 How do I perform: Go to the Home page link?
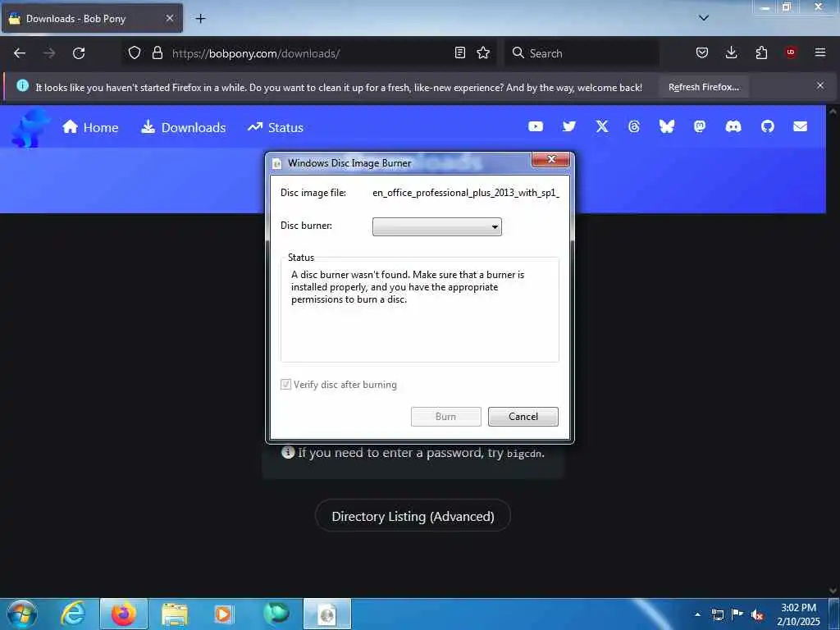90,127
